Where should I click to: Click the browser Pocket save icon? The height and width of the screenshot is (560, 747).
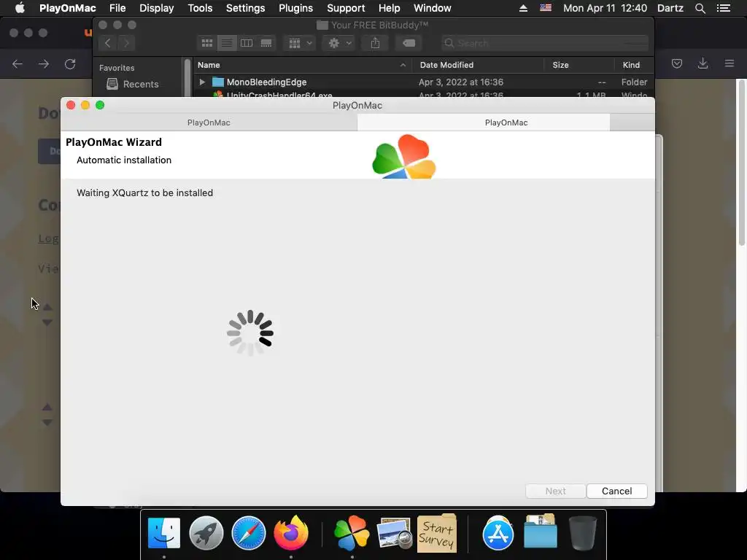(x=676, y=63)
